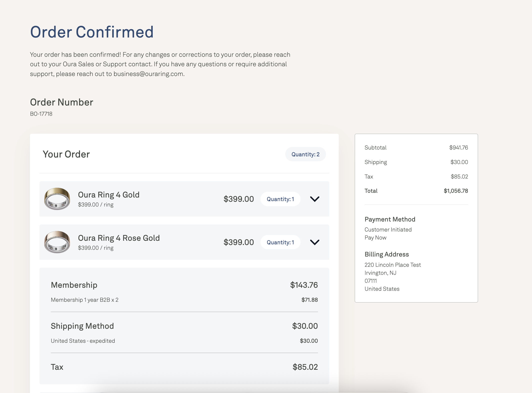Click the Rose Gold ring Quantity: 1 badge
Screen dimensions: 532x393
pos(280,242)
